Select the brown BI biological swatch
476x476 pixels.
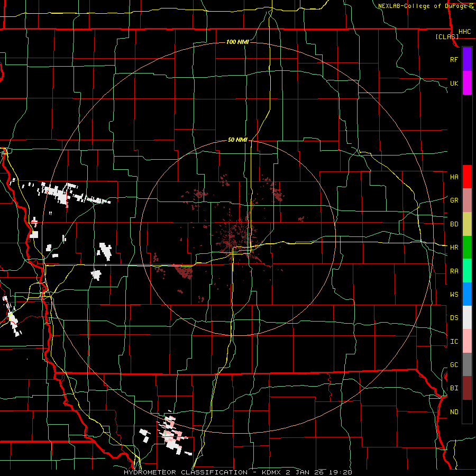click(467, 388)
